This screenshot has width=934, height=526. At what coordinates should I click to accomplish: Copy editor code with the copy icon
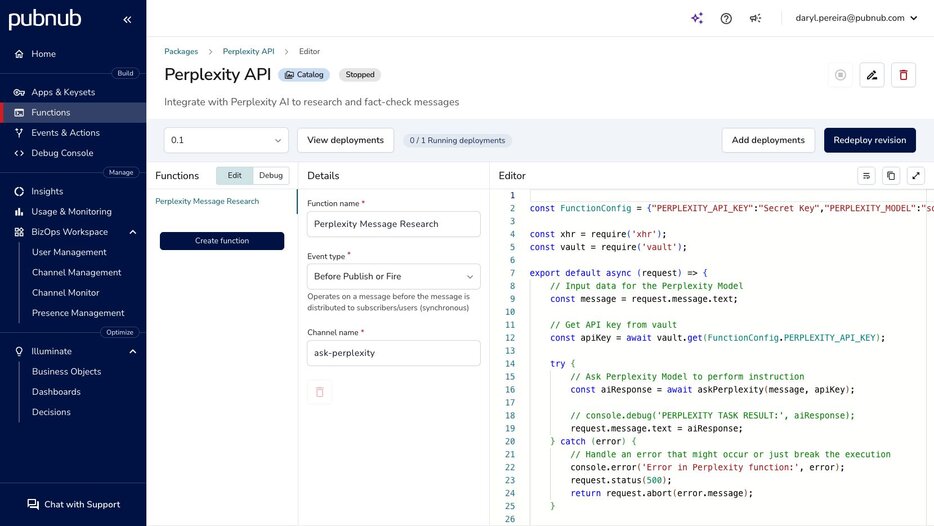[891, 175]
